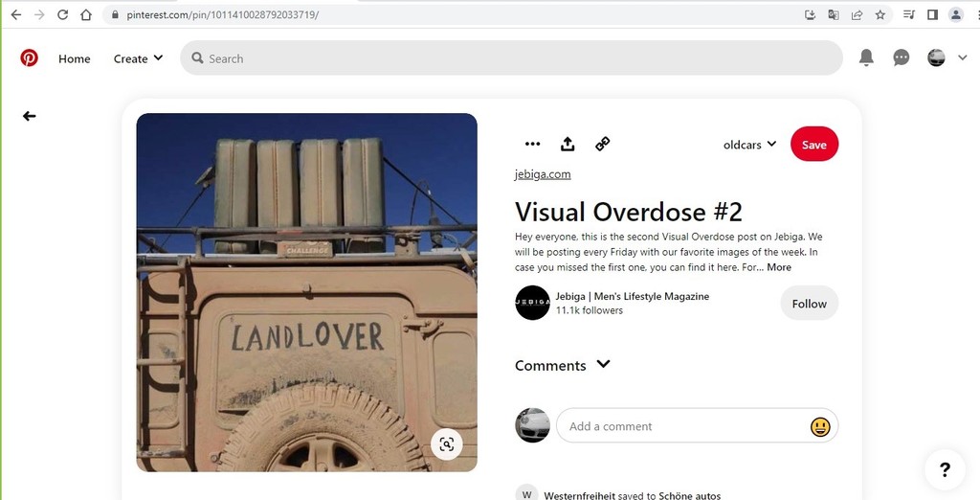Go to the Home tab
This screenshot has height=500, width=980.
pos(75,58)
